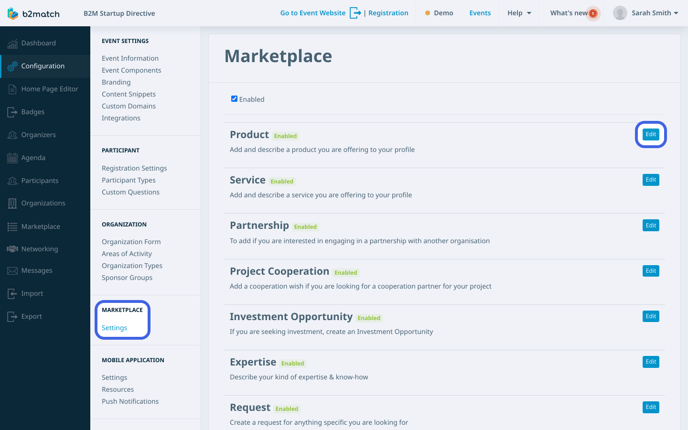Click the B2M Startup Directive event name

[119, 14]
